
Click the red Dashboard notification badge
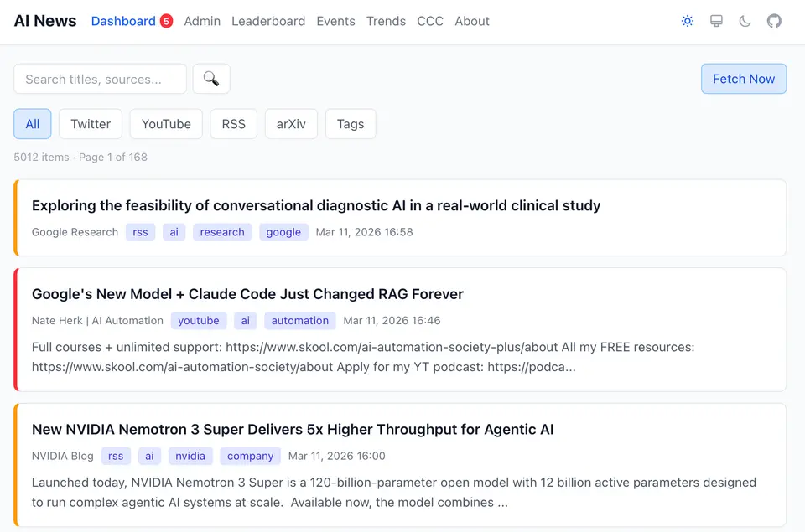click(x=166, y=21)
